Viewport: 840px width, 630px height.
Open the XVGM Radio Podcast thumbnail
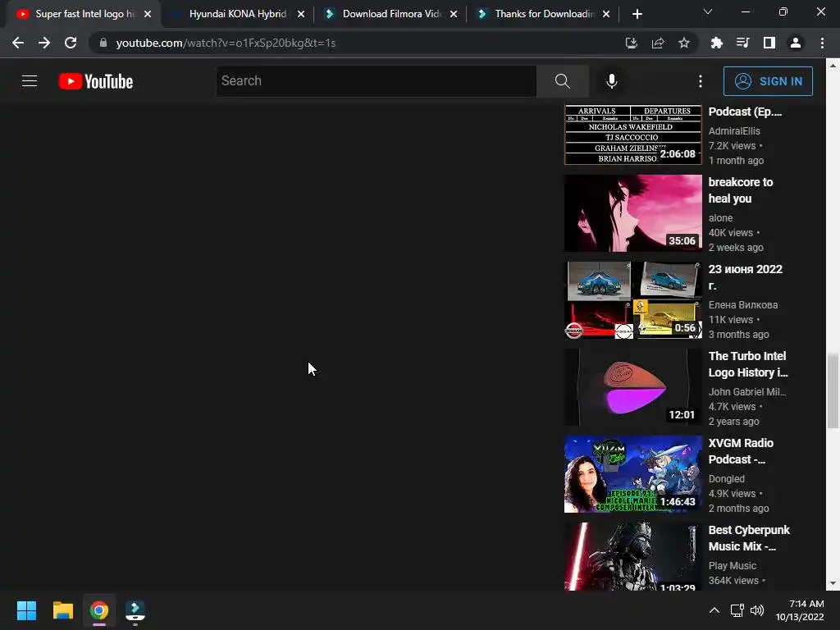tap(632, 474)
